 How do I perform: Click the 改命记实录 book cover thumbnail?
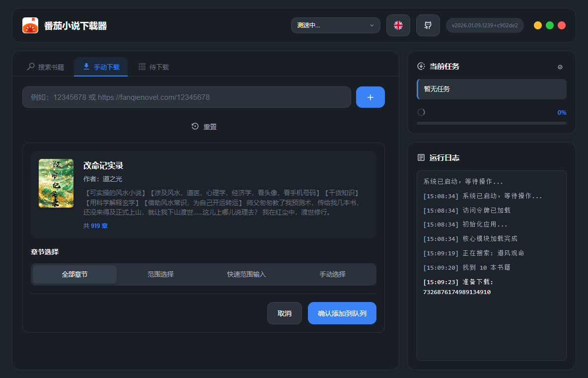56,183
